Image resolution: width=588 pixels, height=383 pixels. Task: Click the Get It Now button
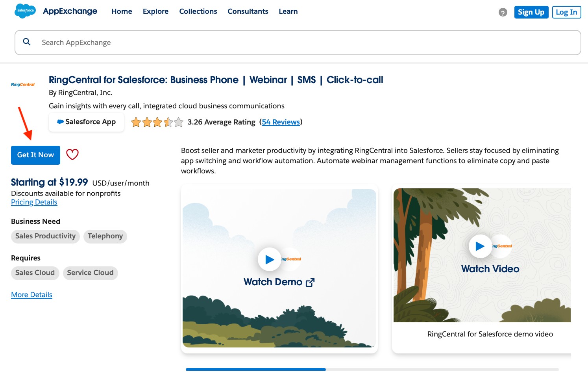[35, 155]
